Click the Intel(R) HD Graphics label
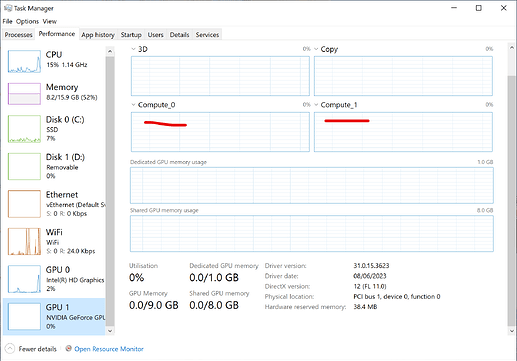 [x=75, y=280]
